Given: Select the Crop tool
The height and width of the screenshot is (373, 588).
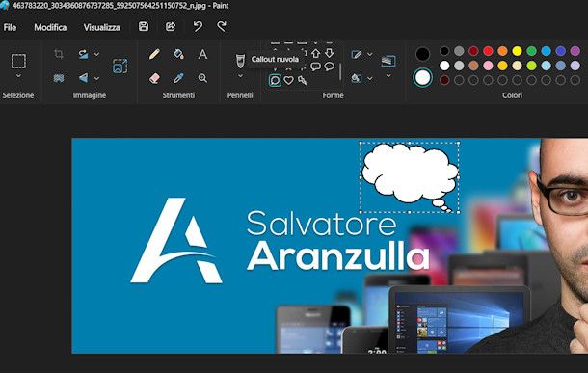Looking at the screenshot, I should coord(59,54).
